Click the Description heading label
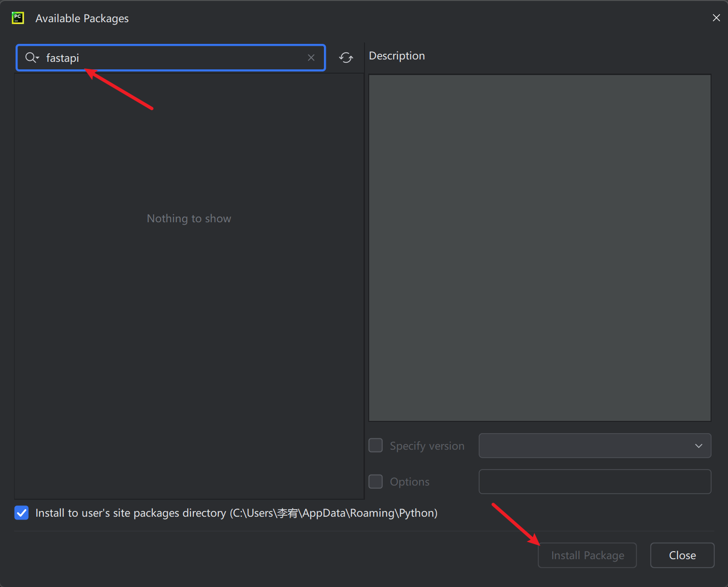Screen dimensions: 728x587 pos(397,56)
